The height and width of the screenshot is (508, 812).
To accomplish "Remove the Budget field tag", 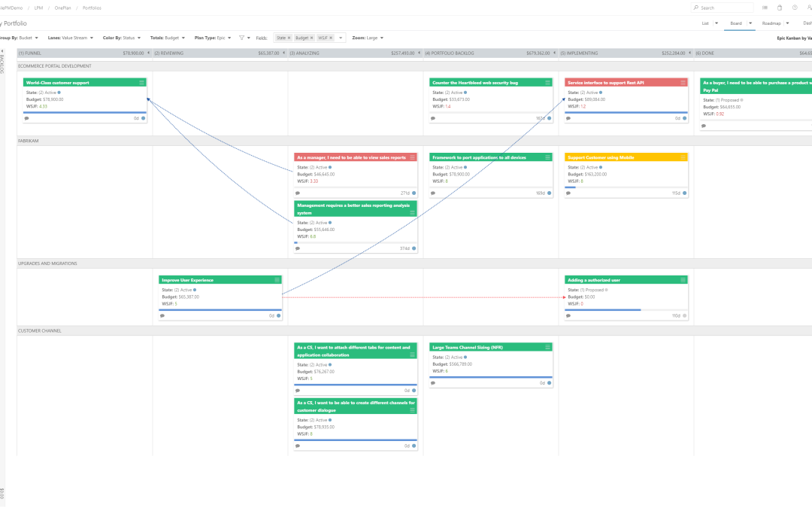I will [x=311, y=38].
